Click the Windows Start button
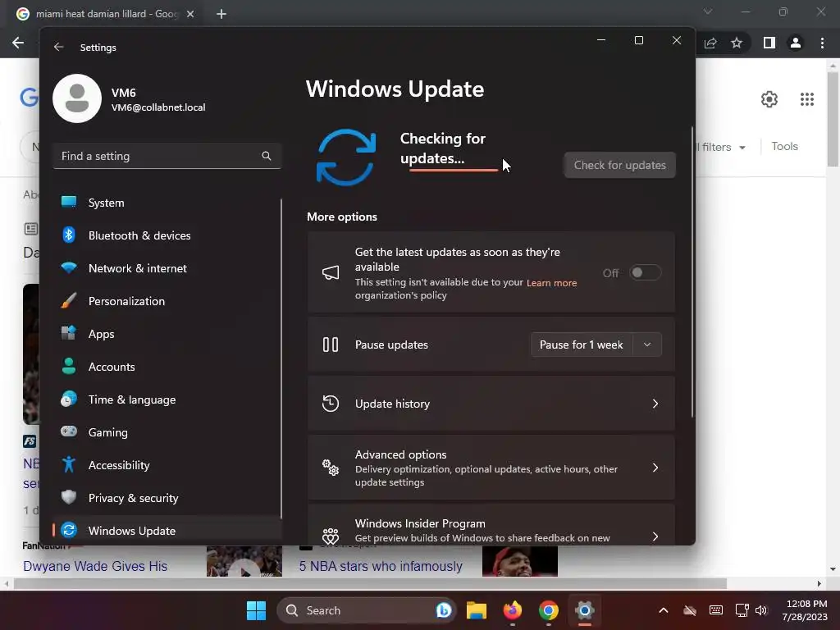Screen dimensions: 840x630 tap(256, 610)
